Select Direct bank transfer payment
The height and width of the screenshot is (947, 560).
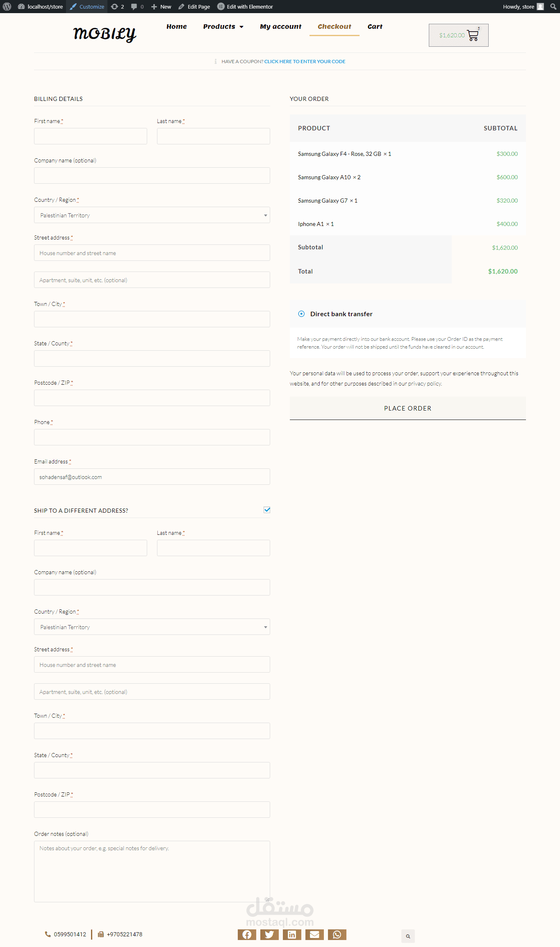click(301, 314)
